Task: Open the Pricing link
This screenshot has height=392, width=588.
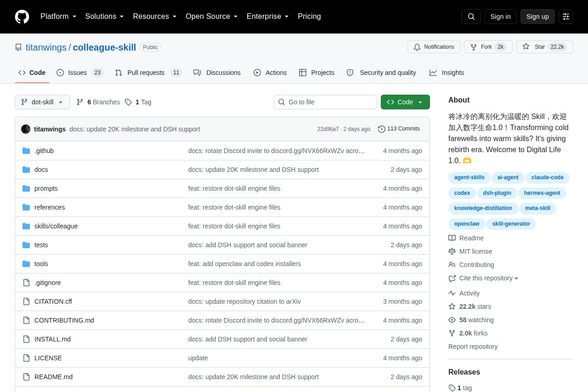Action: tap(309, 17)
